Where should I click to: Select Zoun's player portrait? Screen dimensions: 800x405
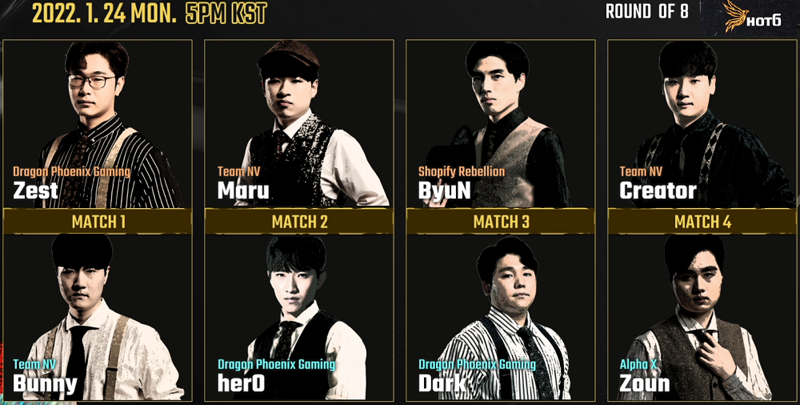tap(702, 317)
